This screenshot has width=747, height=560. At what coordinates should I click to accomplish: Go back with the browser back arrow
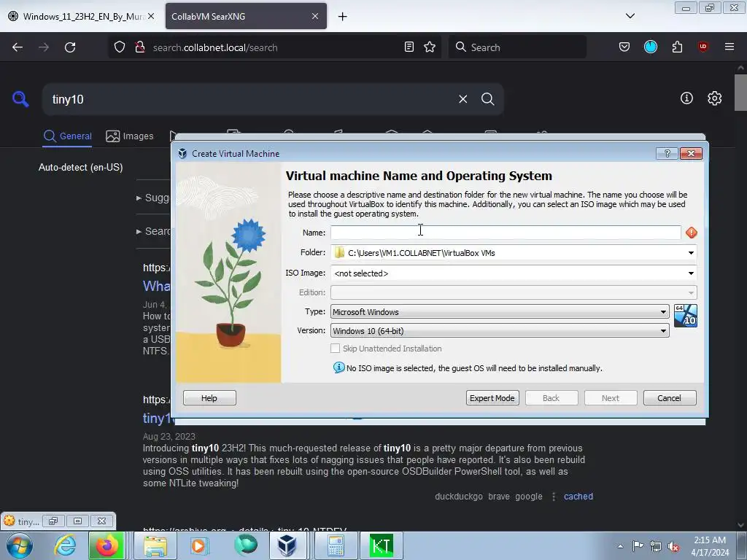tap(18, 47)
